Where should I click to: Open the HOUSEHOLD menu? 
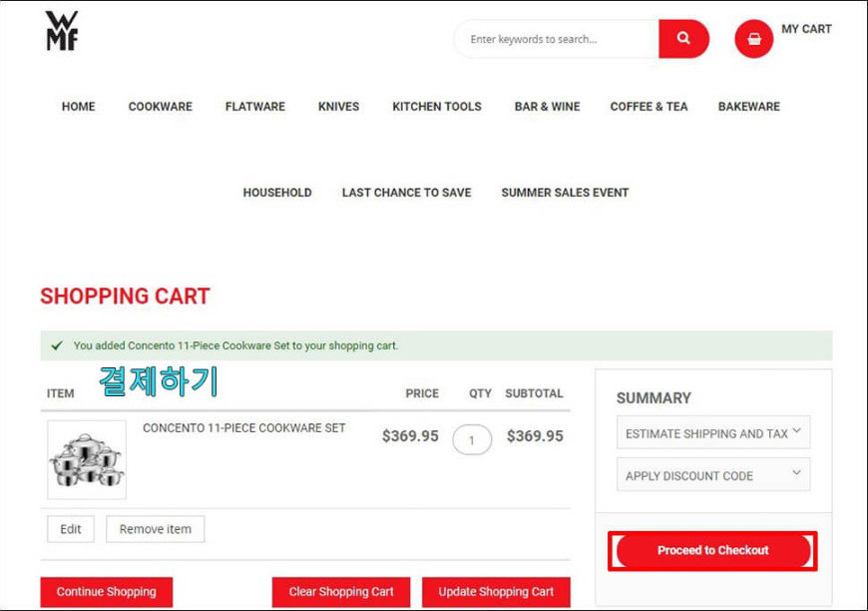click(x=276, y=193)
